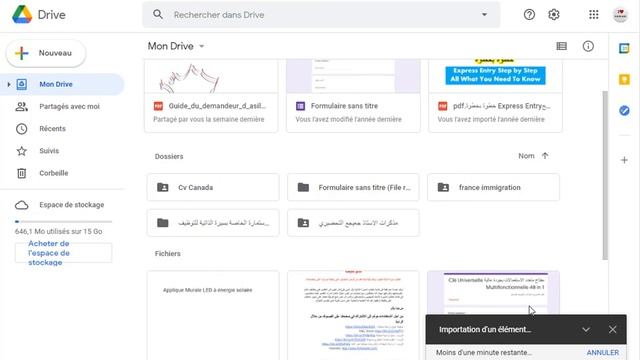Click the Partagés avec moi people icon

click(x=22, y=107)
